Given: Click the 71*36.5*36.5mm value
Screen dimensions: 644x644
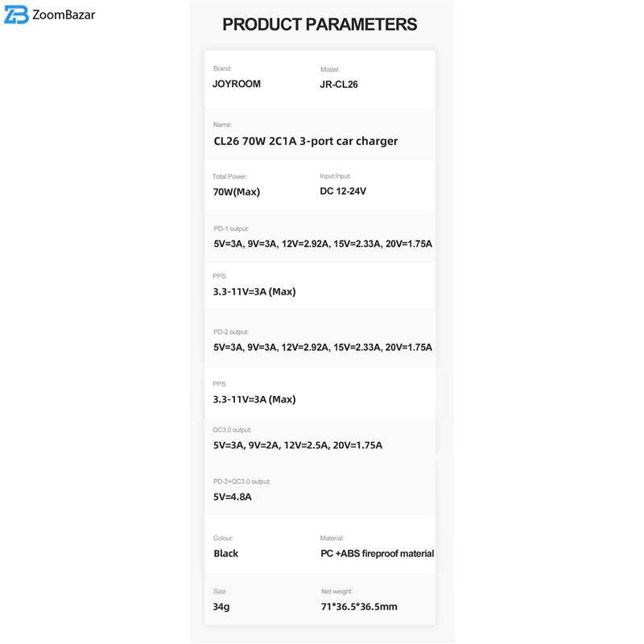Looking at the screenshot, I should point(359,607).
